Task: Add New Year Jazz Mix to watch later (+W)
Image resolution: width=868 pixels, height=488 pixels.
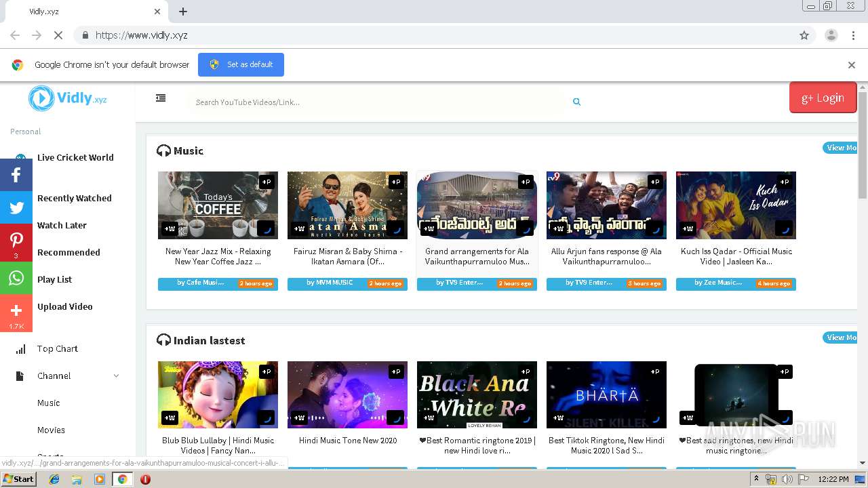Action: [x=170, y=228]
